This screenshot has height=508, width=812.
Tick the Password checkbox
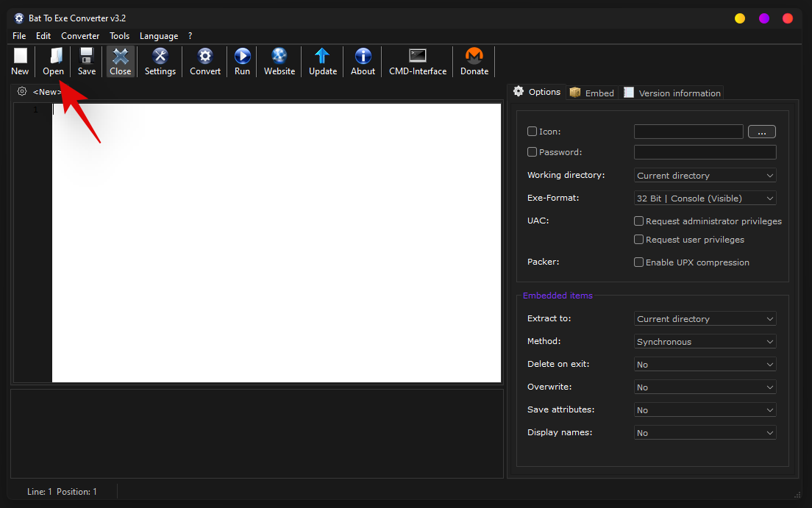pyautogui.click(x=533, y=152)
